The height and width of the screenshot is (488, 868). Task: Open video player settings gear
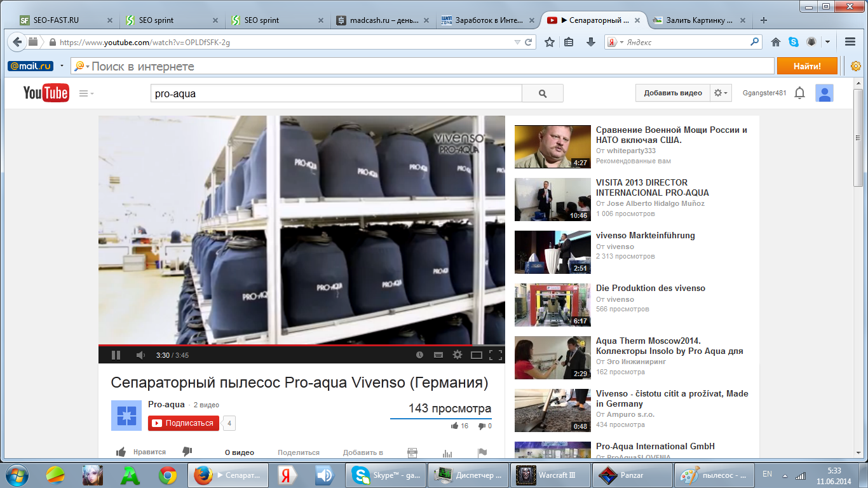click(458, 355)
